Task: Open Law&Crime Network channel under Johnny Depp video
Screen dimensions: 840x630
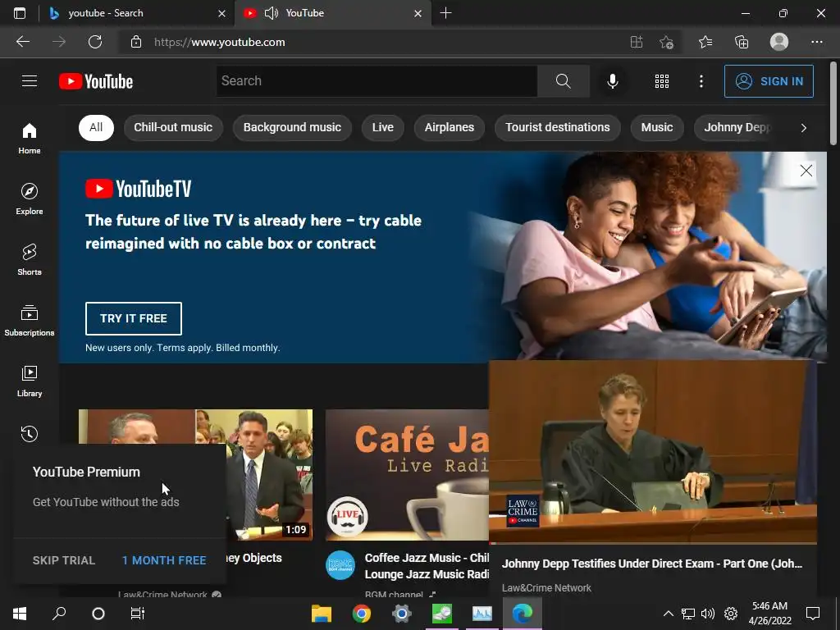Action: (x=546, y=587)
